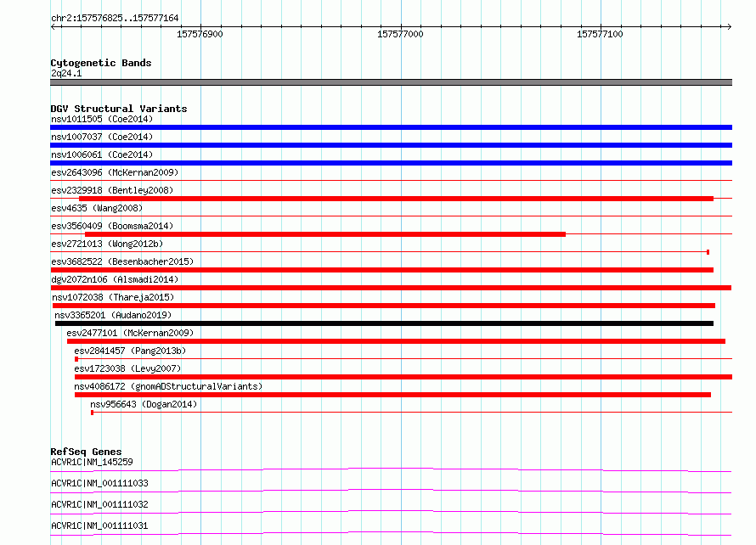Click the 157576900 ruler position label

pos(200,34)
